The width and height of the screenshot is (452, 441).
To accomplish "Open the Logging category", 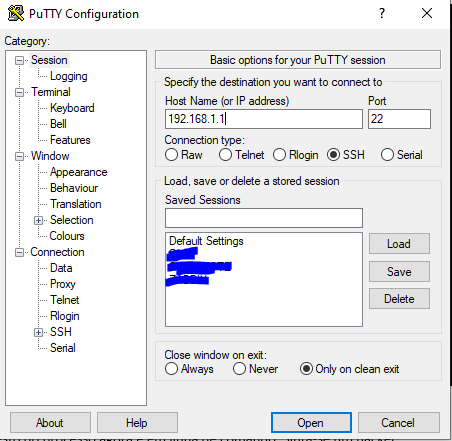I will (x=69, y=76).
